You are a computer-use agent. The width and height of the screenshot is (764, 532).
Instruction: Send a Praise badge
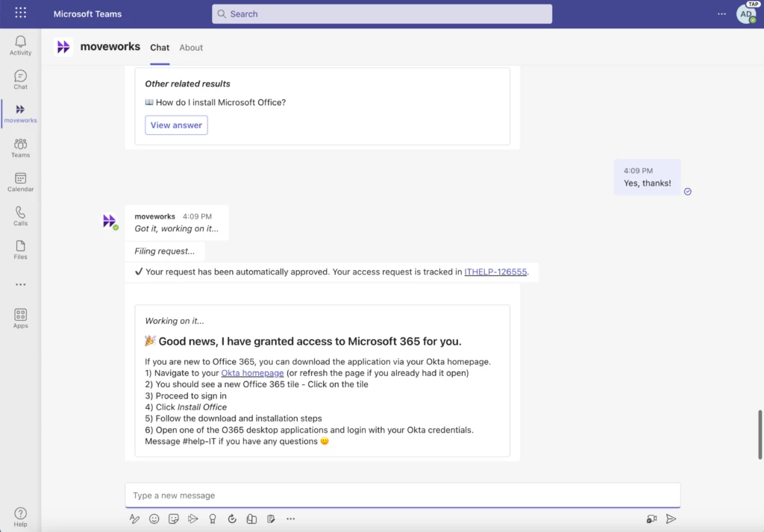[x=212, y=519]
